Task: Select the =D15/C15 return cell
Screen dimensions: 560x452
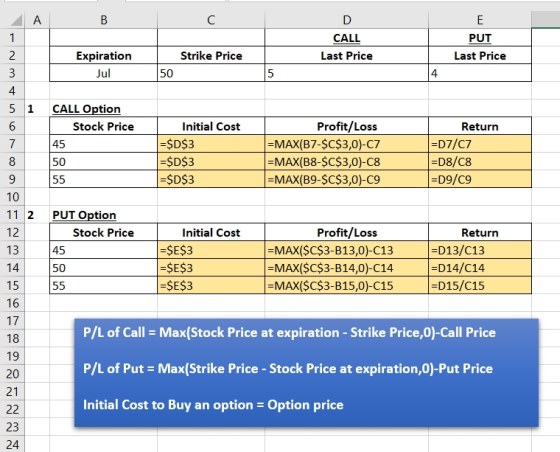Action: pos(480,285)
